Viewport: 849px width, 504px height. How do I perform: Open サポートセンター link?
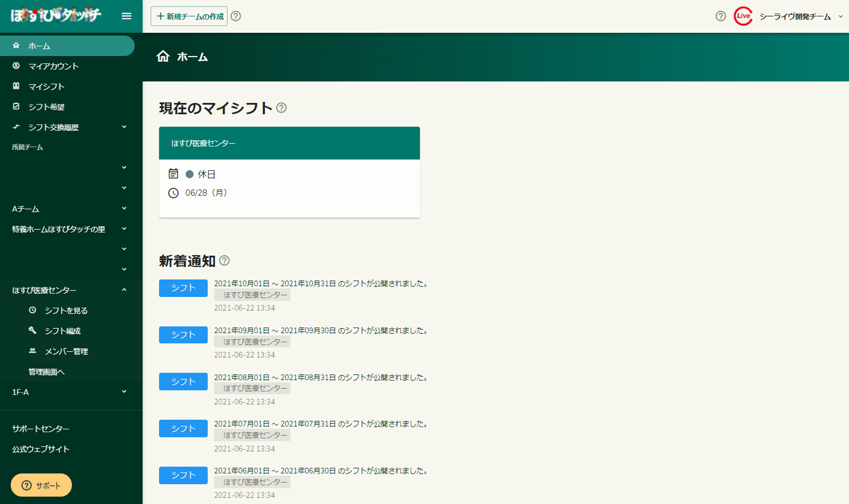pyautogui.click(x=40, y=429)
